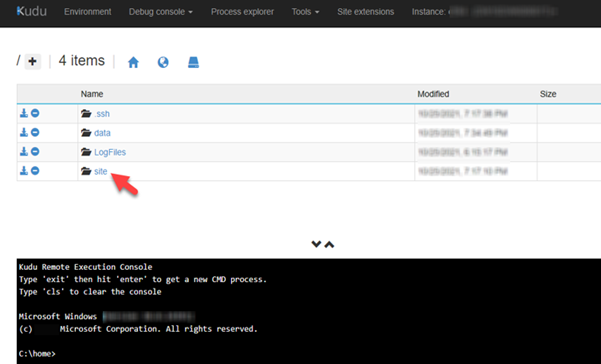The width and height of the screenshot is (601, 364).
Task: Open the data folder
Action: pyautogui.click(x=102, y=133)
